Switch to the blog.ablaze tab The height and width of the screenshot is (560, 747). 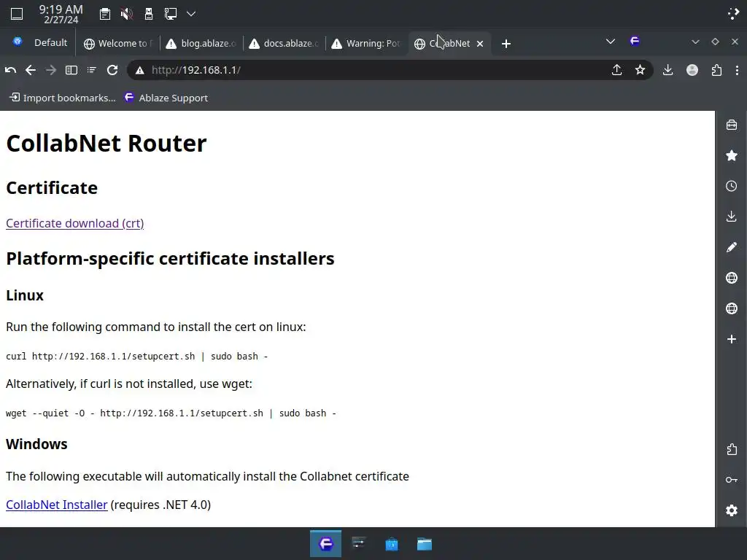[x=201, y=43]
